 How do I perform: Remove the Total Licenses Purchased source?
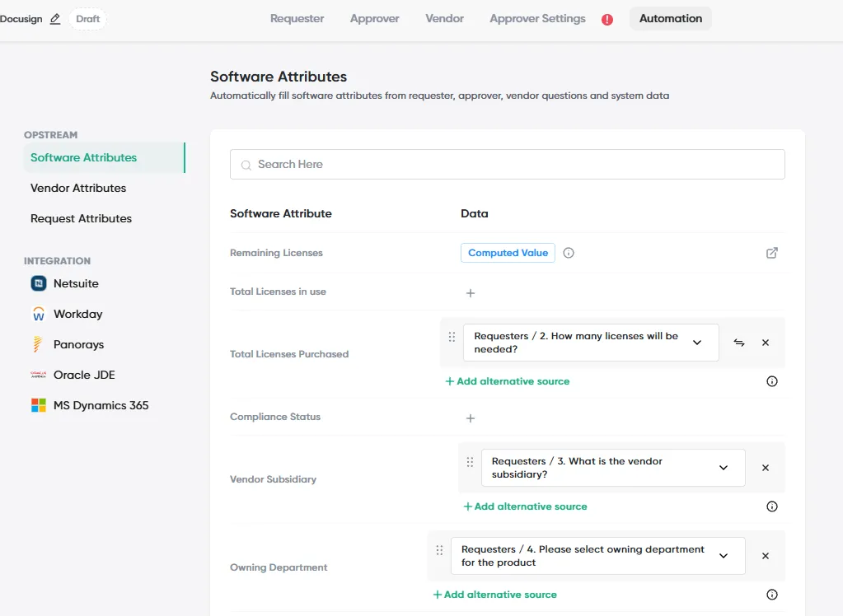point(766,343)
